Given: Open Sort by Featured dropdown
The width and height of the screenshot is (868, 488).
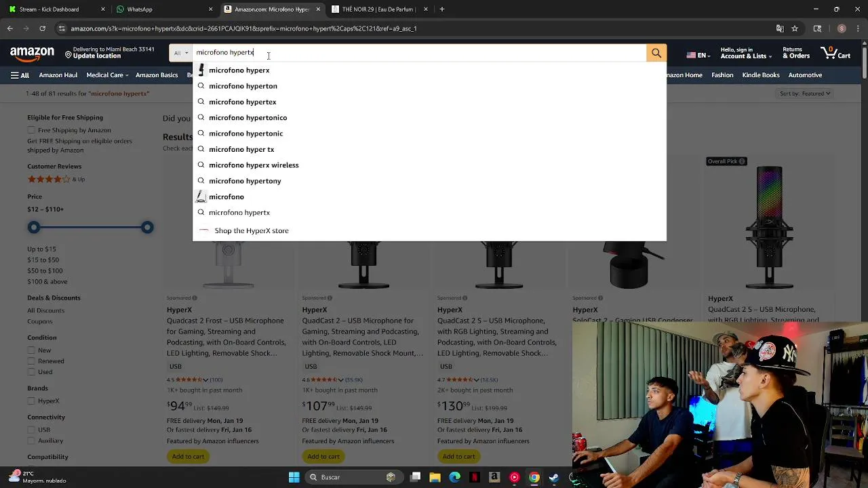Looking at the screenshot, I should click(x=806, y=94).
